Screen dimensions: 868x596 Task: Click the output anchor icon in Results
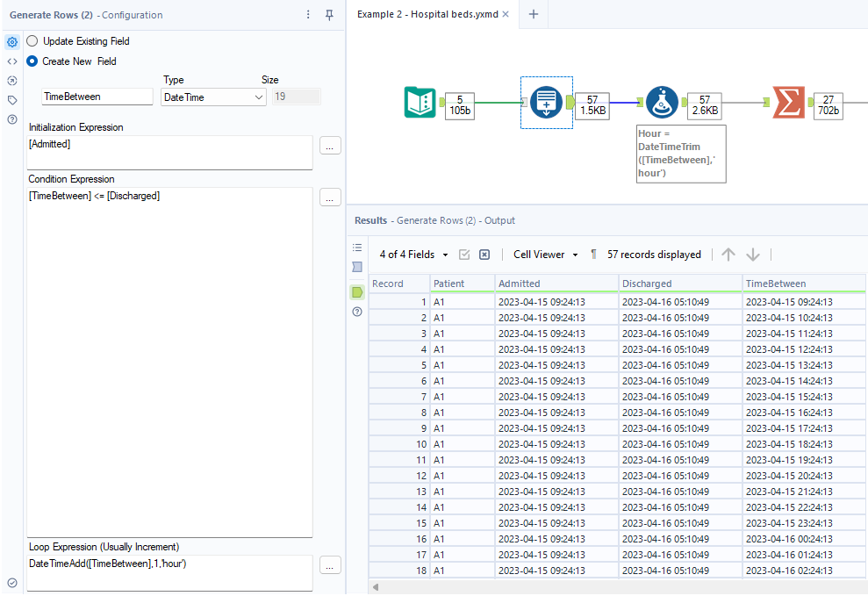[x=357, y=291]
